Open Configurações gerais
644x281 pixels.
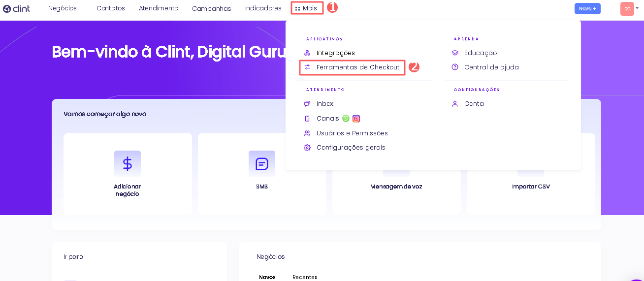351,148
